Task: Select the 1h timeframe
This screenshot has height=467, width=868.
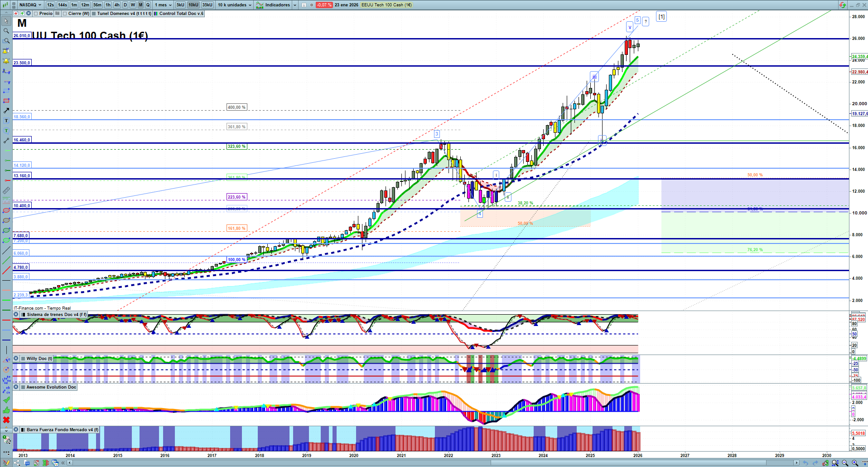Action: click(x=108, y=5)
